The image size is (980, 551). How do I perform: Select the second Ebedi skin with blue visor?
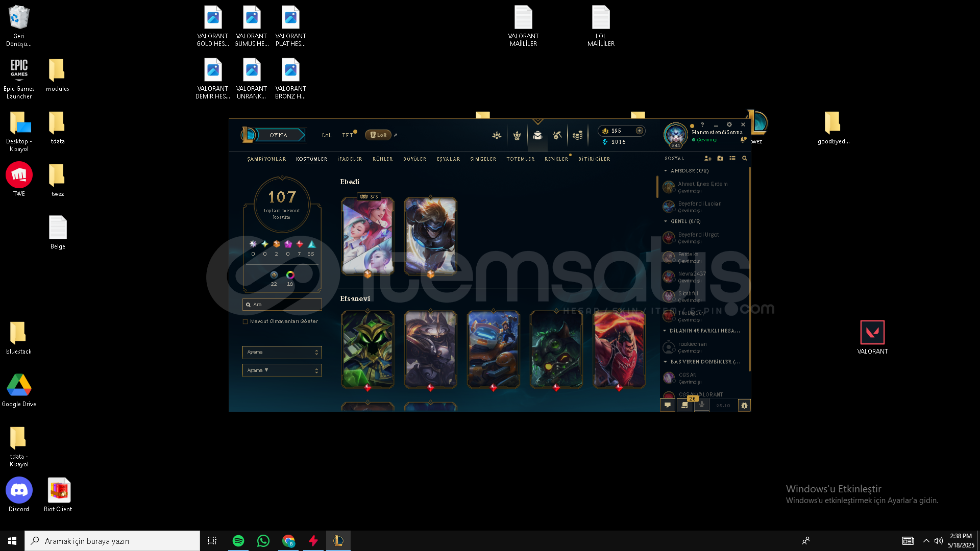(x=430, y=236)
